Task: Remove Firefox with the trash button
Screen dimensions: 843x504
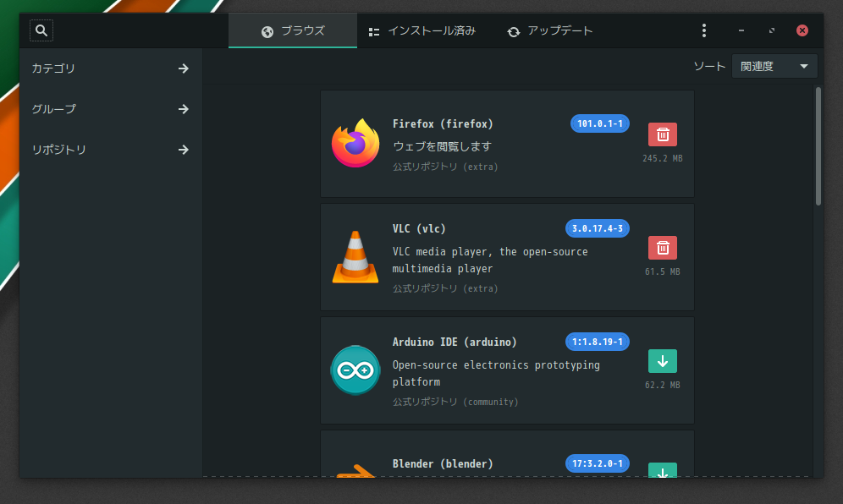Action: point(663,134)
